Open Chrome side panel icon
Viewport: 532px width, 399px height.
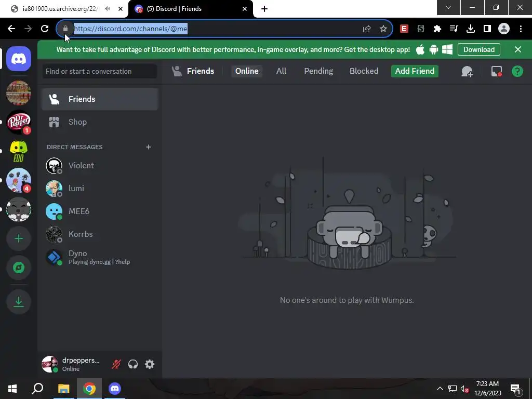coord(487,29)
